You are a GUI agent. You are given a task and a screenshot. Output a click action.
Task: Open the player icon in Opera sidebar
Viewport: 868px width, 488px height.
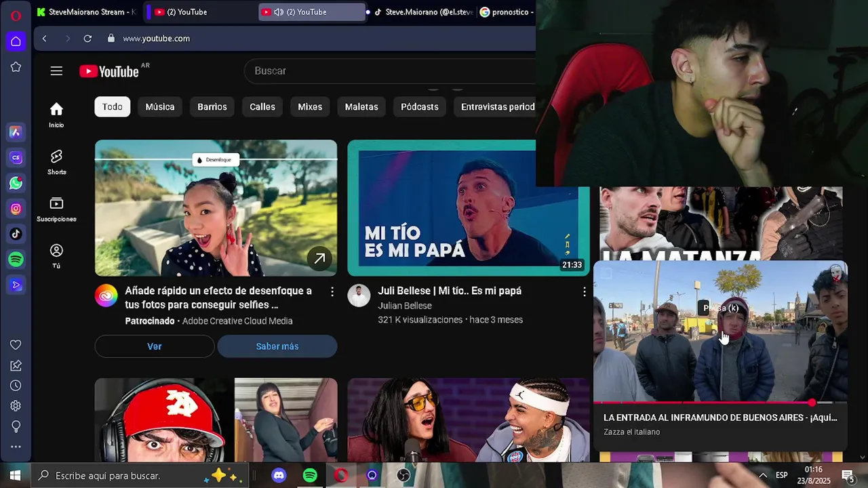tap(16, 285)
